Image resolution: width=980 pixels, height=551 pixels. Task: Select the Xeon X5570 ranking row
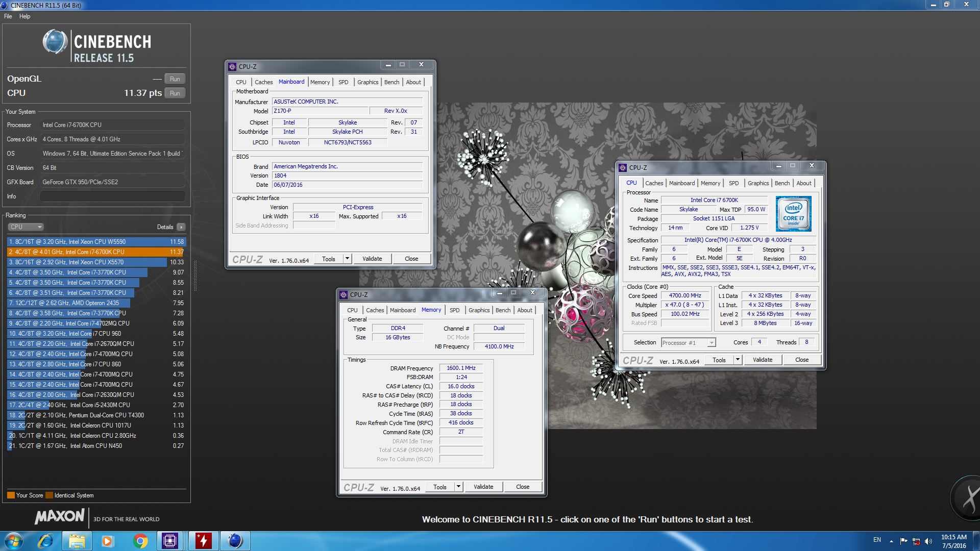pyautogui.click(x=96, y=262)
